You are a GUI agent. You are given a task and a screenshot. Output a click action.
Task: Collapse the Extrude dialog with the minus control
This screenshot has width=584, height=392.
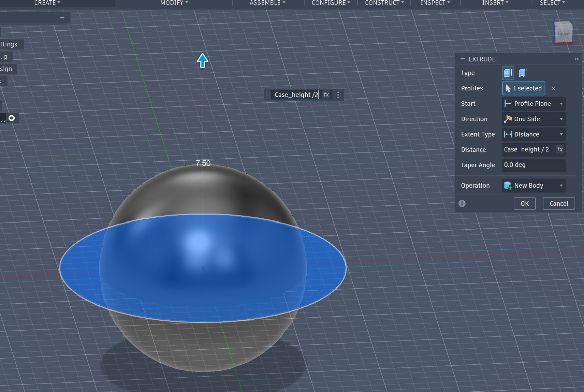click(463, 59)
